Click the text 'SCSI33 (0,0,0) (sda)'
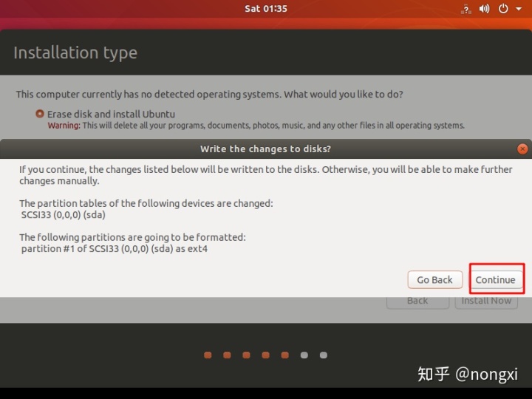532x399 pixels. pos(63,215)
